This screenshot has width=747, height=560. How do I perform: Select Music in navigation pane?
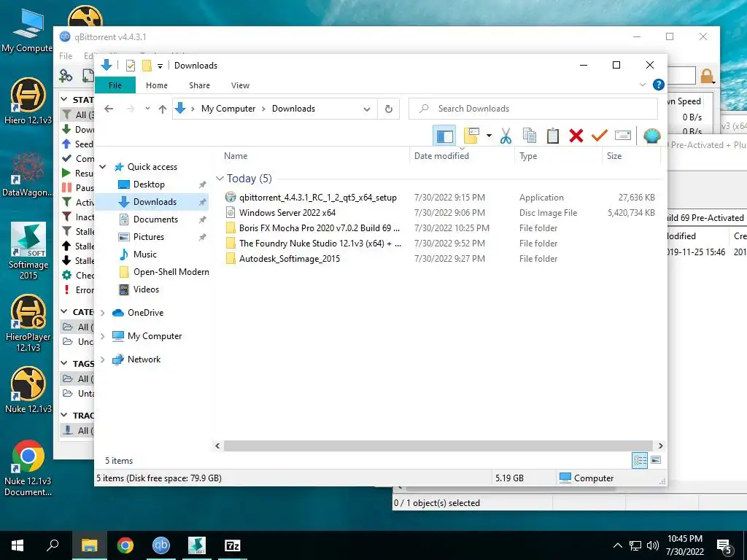coord(145,254)
